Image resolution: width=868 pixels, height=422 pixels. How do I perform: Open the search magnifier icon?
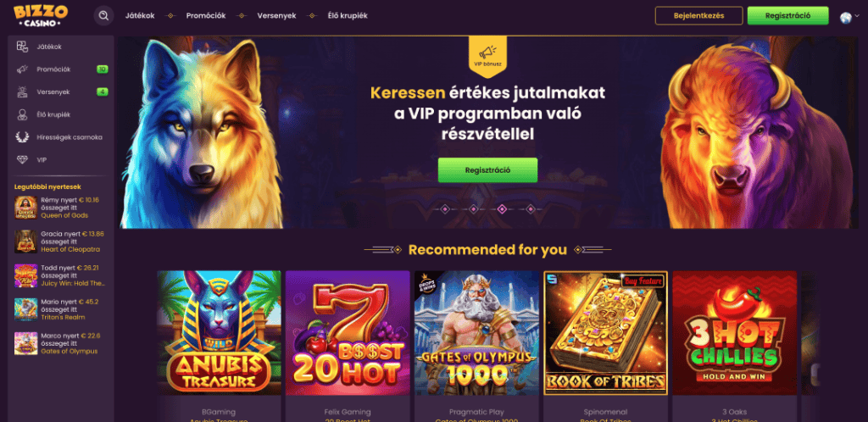(x=103, y=15)
